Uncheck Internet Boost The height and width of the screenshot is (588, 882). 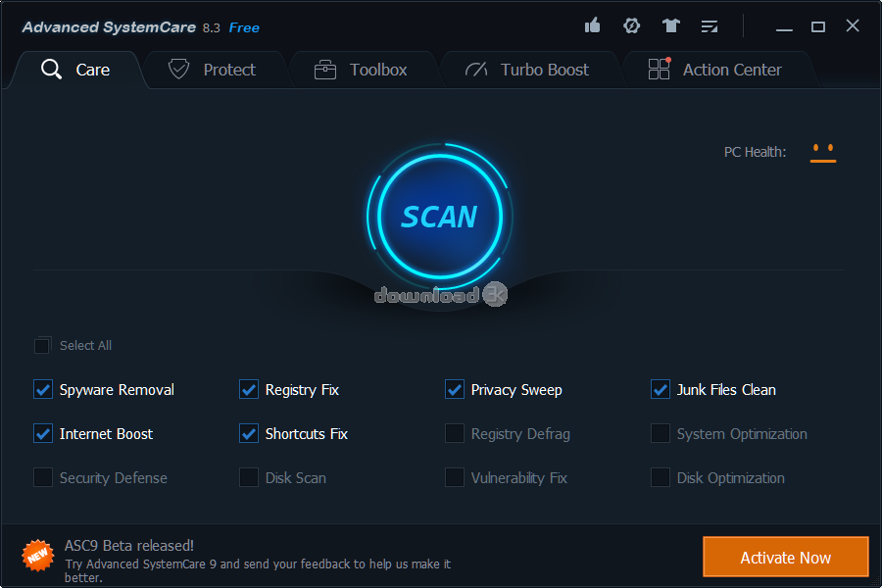tap(43, 433)
